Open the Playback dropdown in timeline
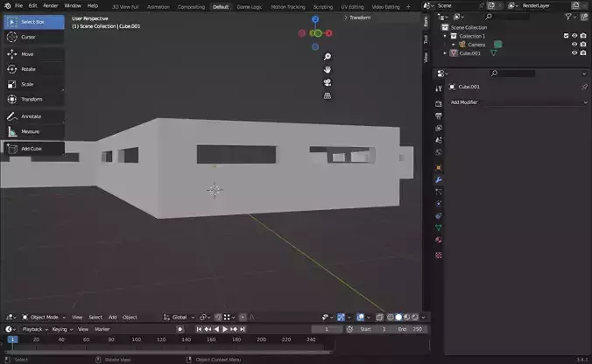Screen dimensions: 592x364 point(35,329)
